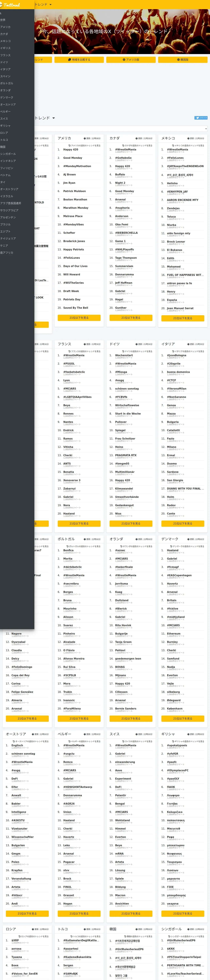
Task: Click 21位以下を見る under アメリカ
Action: pos(79,318)
